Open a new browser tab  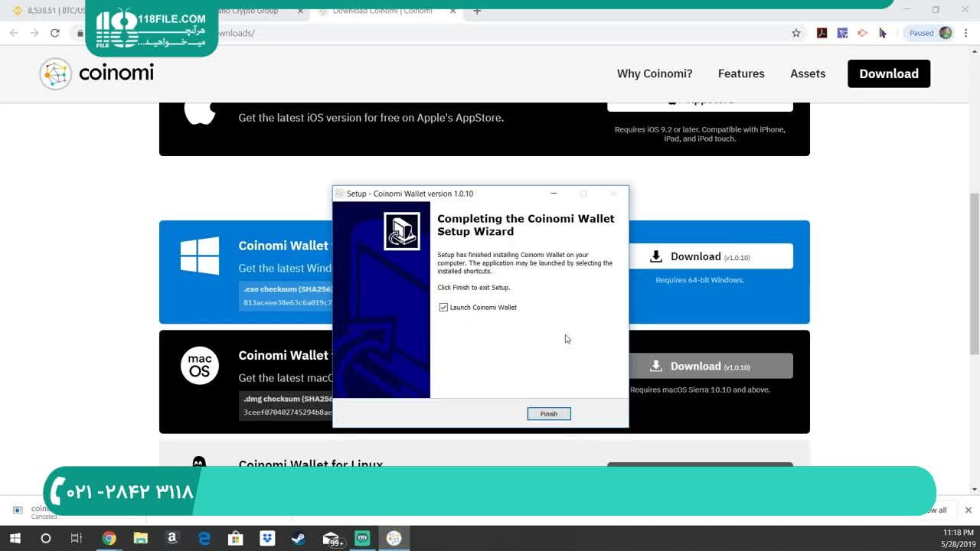(x=477, y=11)
